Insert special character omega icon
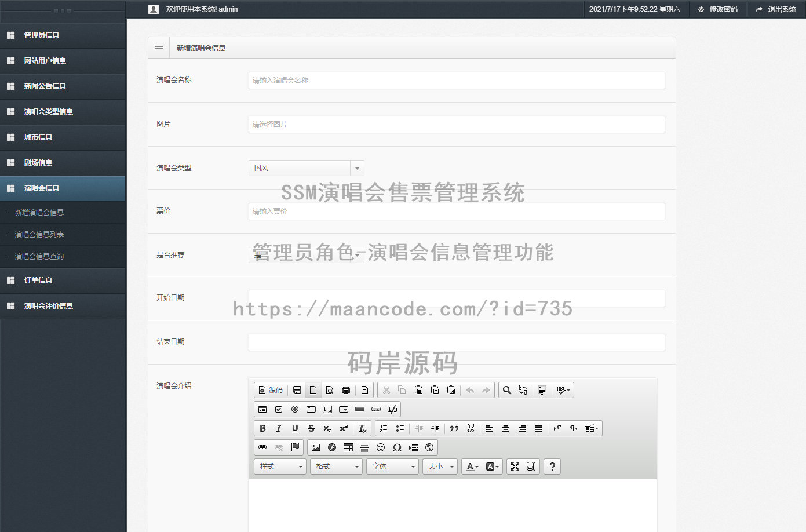 click(x=397, y=447)
